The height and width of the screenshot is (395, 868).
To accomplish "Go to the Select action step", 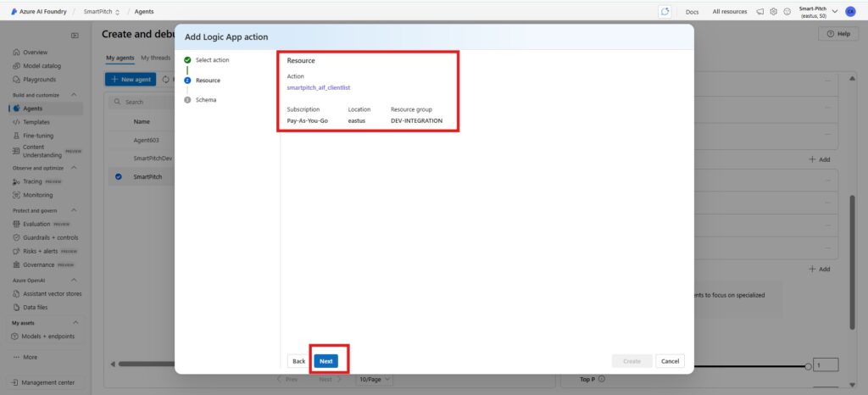I will (212, 60).
